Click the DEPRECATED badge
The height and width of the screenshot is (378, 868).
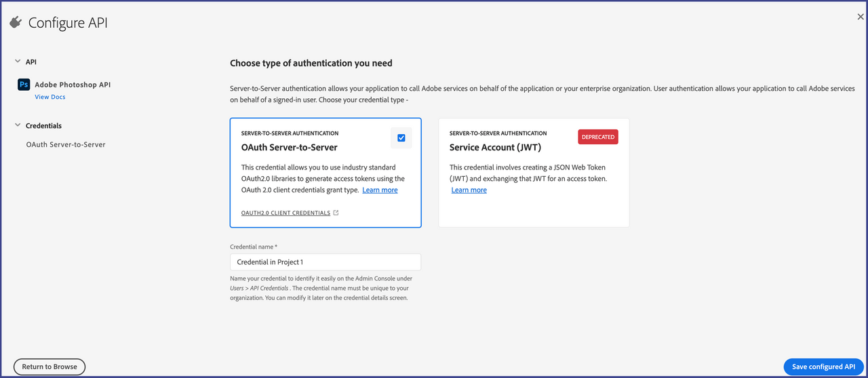pyautogui.click(x=598, y=137)
